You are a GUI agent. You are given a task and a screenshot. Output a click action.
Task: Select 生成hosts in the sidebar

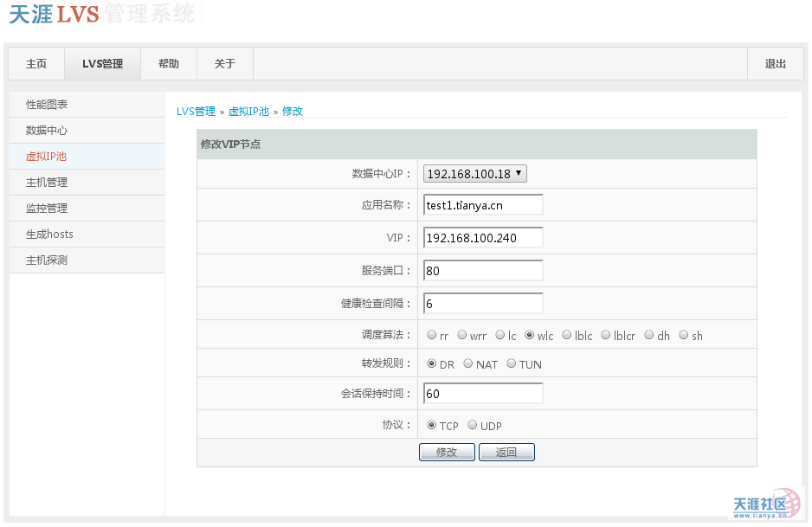point(49,235)
